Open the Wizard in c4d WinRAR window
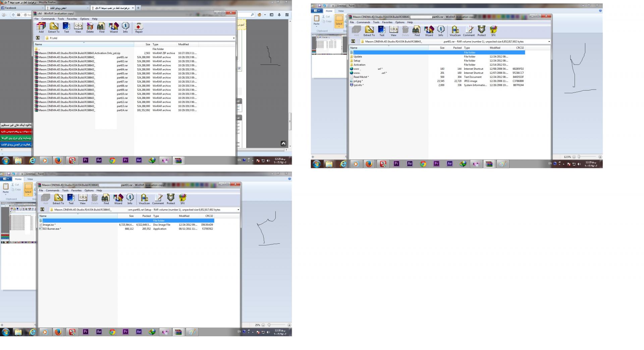The image size is (644, 350). click(x=114, y=27)
